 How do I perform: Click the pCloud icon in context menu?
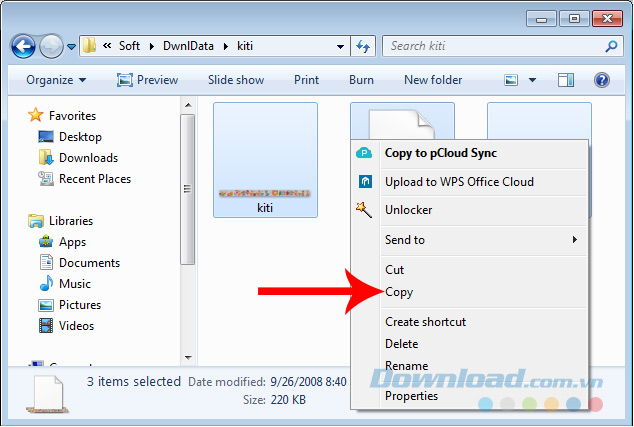click(x=364, y=153)
